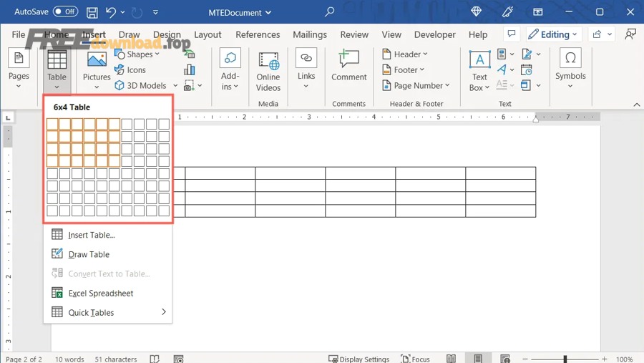
Task: Open the Symbols dropdown
Action: tap(570, 69)
